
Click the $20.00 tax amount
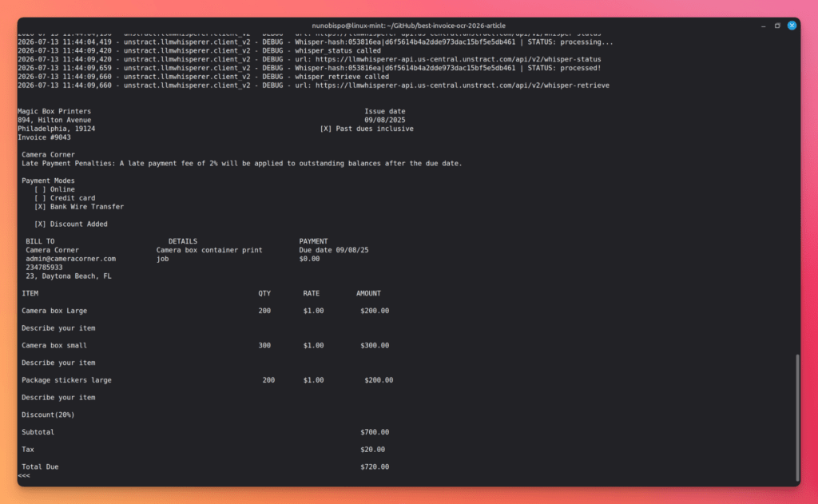(x=372, y=450)
